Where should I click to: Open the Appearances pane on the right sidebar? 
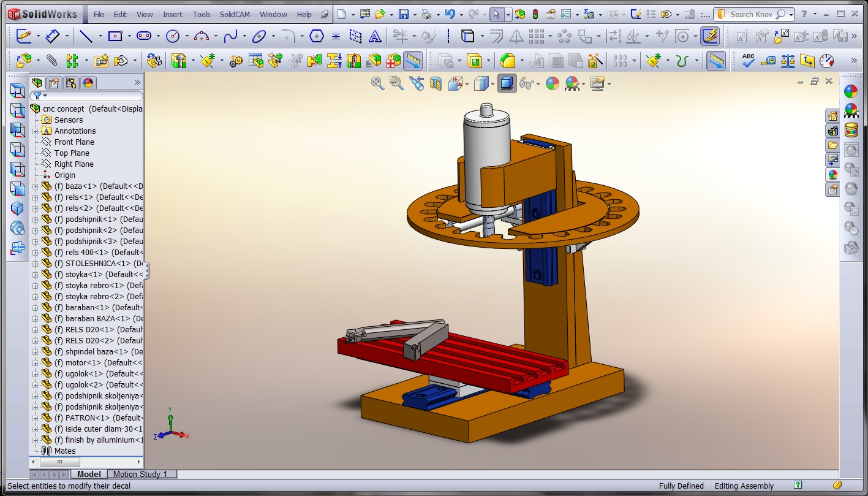coord(851,92)
